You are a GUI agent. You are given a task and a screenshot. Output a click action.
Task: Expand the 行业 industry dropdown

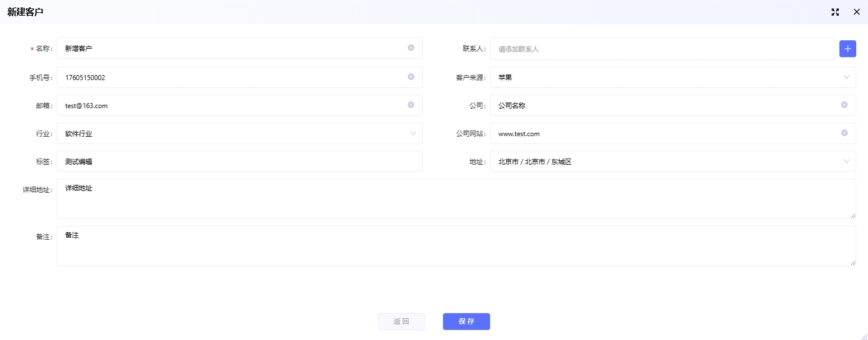coord(239,133)
